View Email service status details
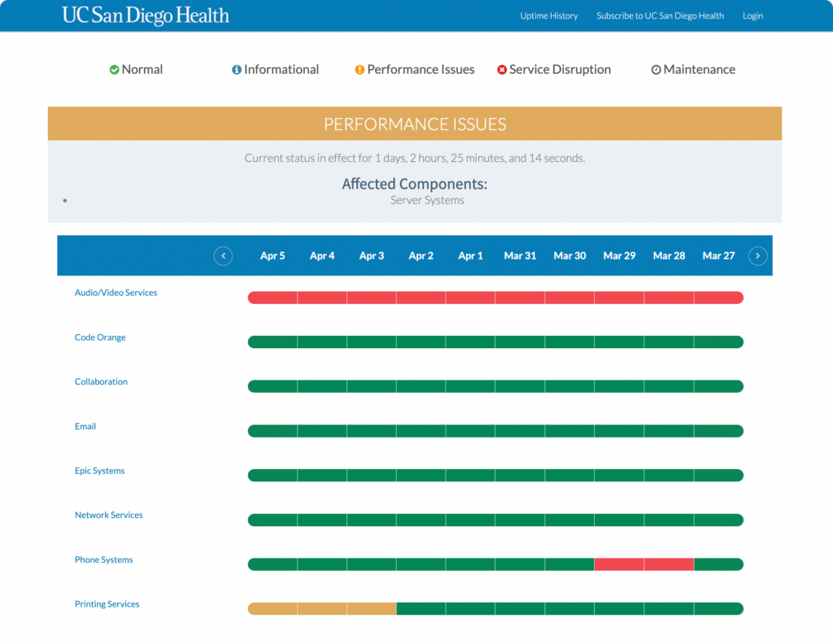The width and height of the screenshot is (833, 644). pyautogui.click(x=85, y=425)
